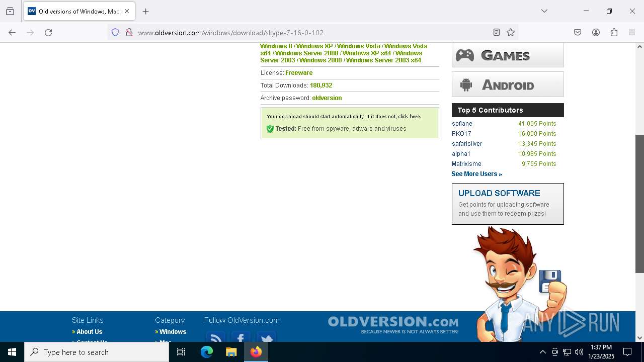Open contributor Matrixisme's profile
The image size is (644, 362).
[x=466, y=164]
